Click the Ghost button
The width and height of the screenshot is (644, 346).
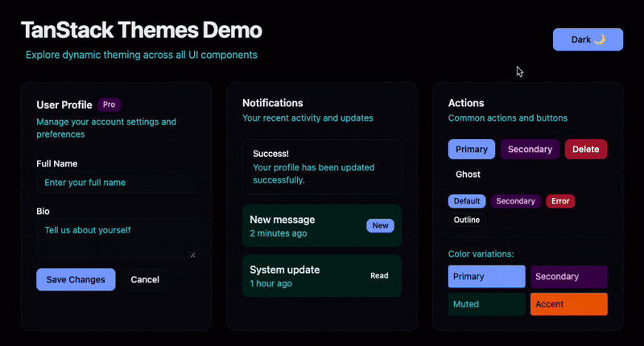point(468,174)
